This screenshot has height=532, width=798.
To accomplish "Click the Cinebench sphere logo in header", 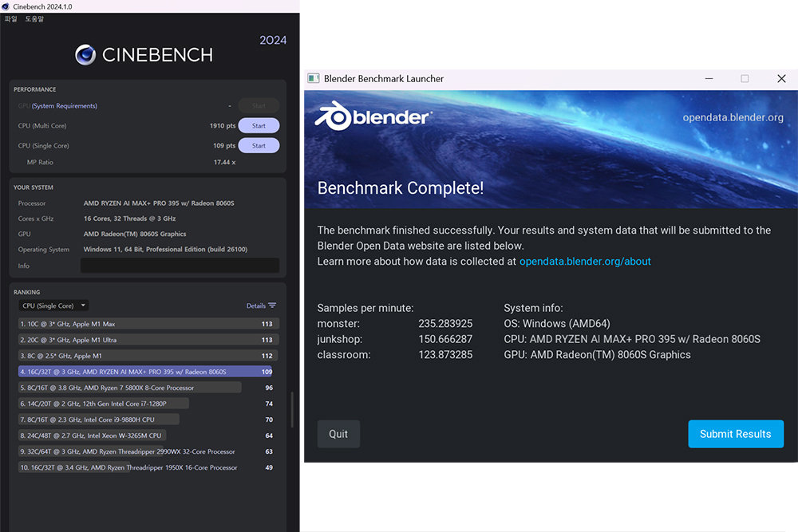I will [x=85, y=54].
